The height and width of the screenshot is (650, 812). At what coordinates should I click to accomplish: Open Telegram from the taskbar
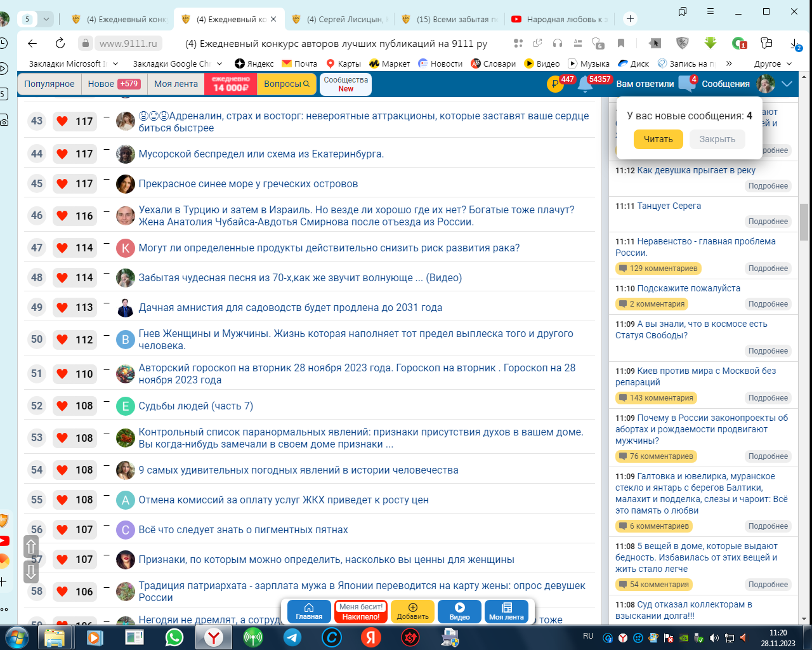(x=292, y=637)
